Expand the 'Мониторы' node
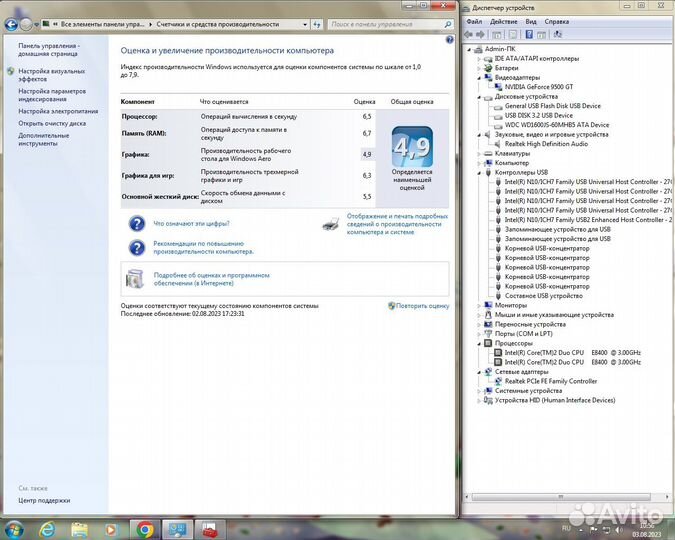This screenshot has width=675, height=540. click(x=479, y=305)
